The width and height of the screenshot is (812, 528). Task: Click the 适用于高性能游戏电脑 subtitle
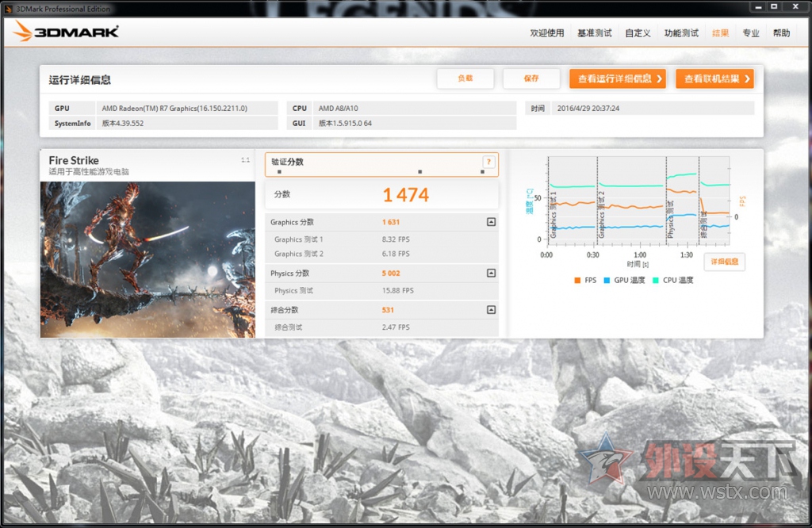click(x=89, y=172)
